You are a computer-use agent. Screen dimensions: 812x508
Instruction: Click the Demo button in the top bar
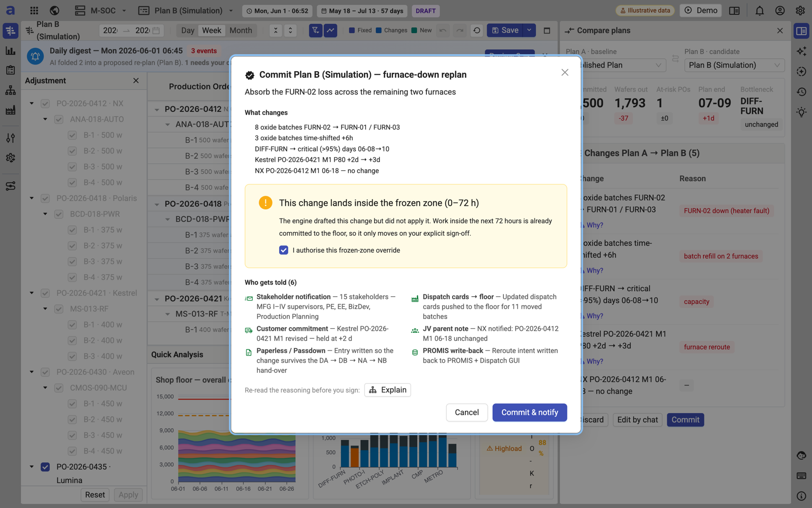click(701, 11)
